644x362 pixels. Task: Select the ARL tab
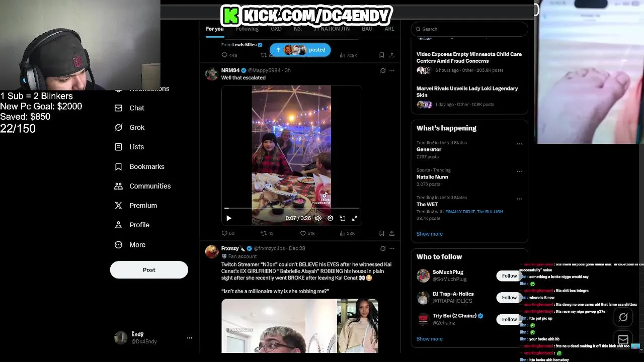pos(389,29)
